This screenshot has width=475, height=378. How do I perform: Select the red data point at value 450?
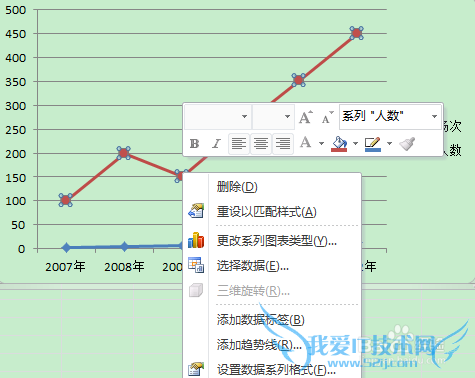click(x=357, y=33)
